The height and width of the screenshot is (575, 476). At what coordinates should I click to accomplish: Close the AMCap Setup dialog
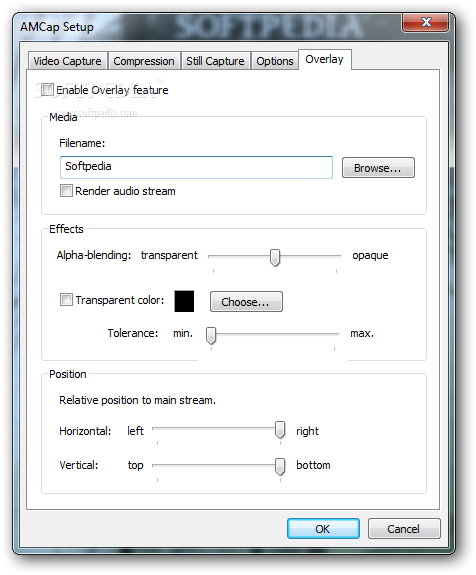[425, 22]
